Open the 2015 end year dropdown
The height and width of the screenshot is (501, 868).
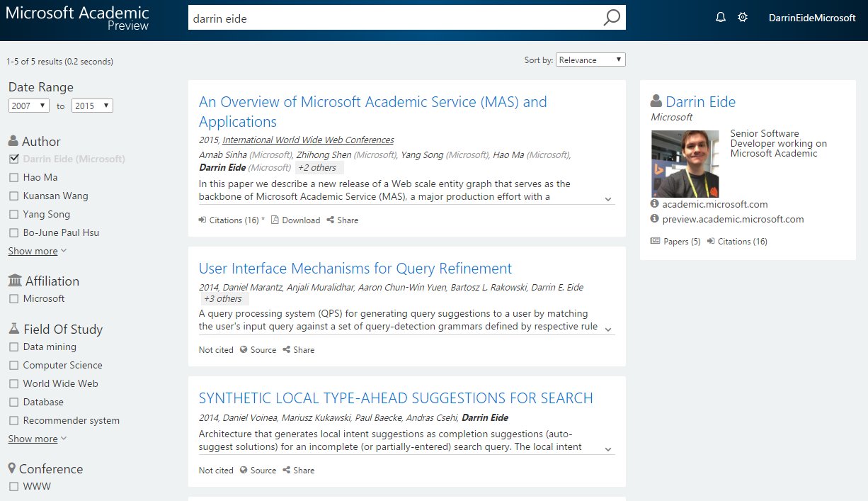92,106
